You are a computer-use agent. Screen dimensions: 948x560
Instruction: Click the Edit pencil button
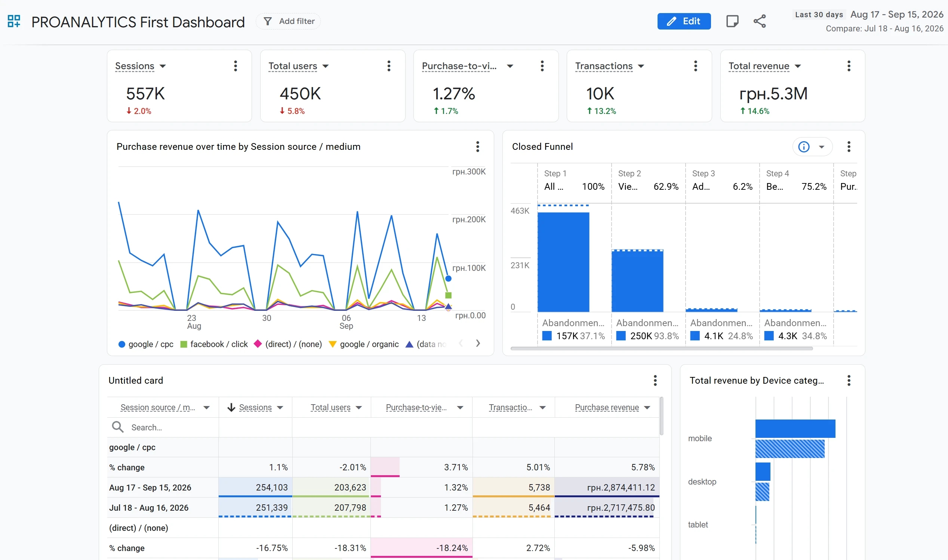684,21
